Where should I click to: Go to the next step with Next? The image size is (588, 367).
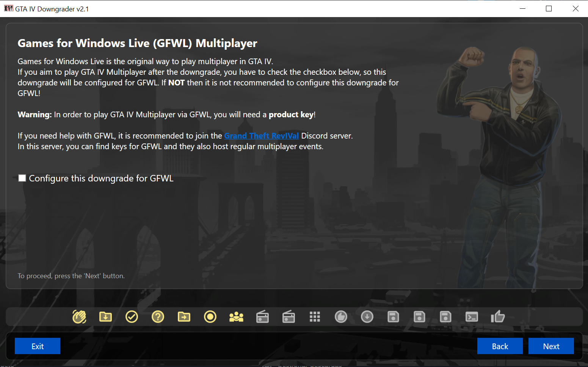(x=551, y=346)
